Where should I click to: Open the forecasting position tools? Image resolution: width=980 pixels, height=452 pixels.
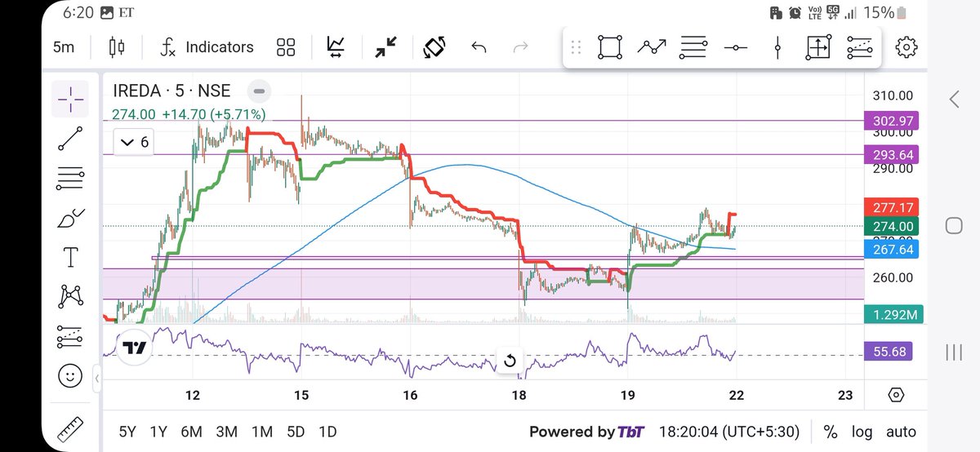(71, 337)
